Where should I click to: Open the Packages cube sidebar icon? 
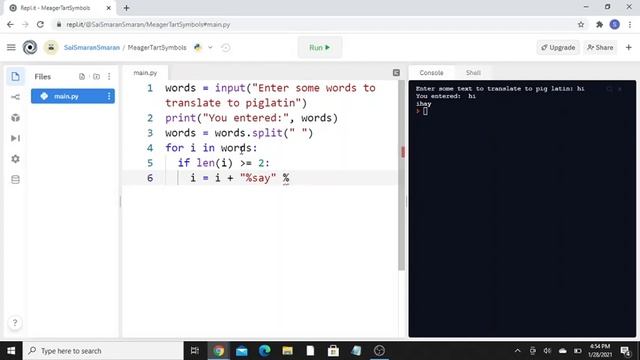click(x=16, y=118)
